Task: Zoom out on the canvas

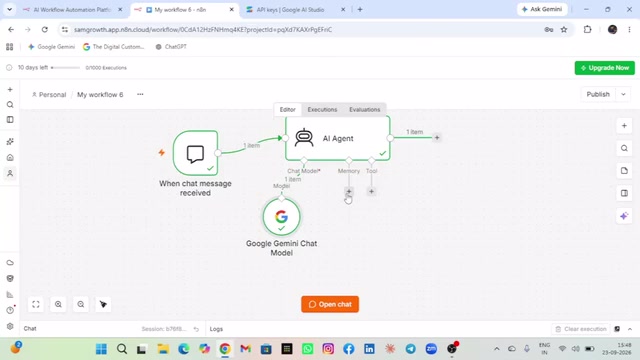Action: [81, 304]
